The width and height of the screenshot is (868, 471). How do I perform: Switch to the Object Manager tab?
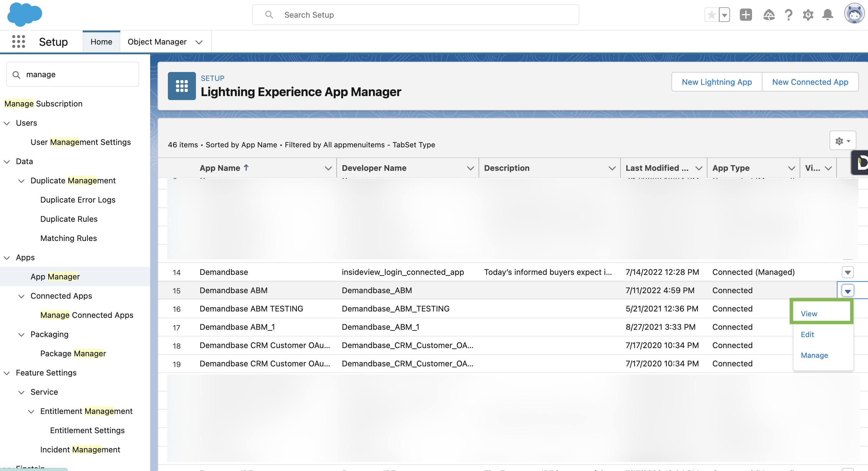pos(157,41)
